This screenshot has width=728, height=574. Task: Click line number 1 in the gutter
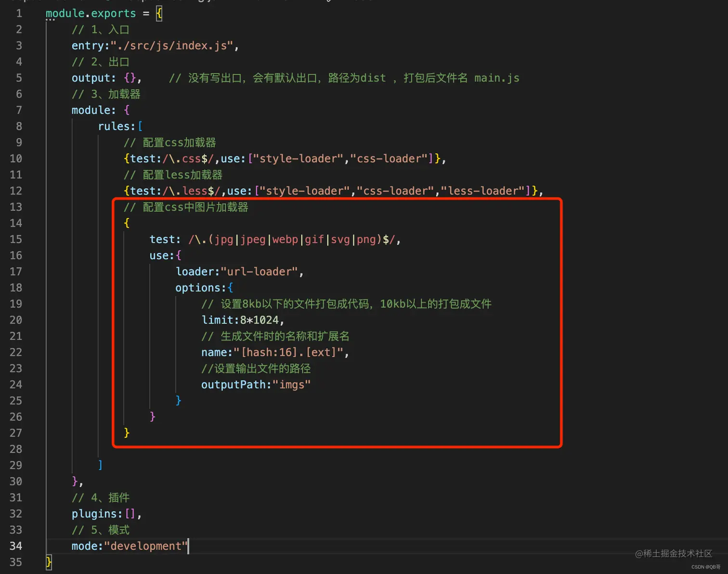(19, 13)
